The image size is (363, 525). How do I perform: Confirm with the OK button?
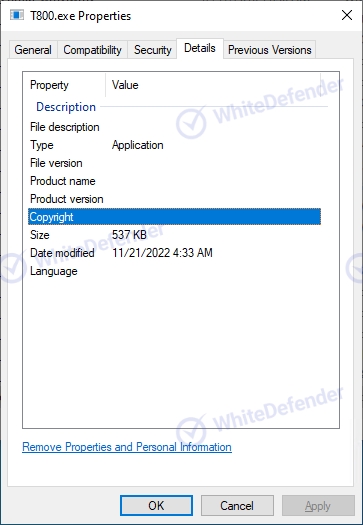click(x=156, y=506)
